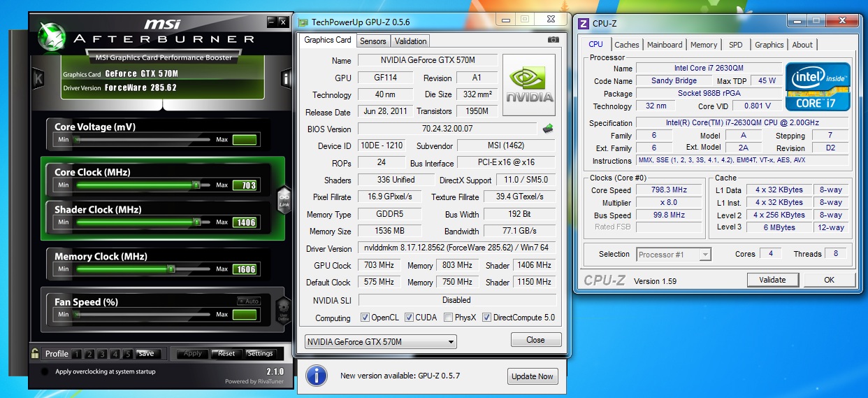Select the CPU tab in CPU-Z
Image resolution: width=868 pixels, height=398 pixels.
tap(595, 44)
